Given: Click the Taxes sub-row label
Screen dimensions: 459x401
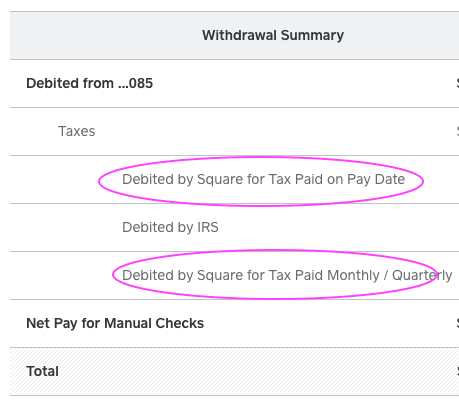Looking at the screenshot, I should click(77, 131).
